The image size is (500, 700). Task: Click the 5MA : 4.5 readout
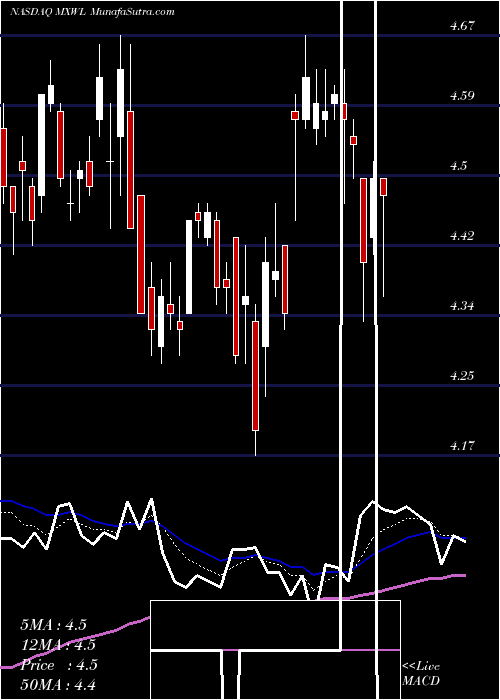(54, 625)
